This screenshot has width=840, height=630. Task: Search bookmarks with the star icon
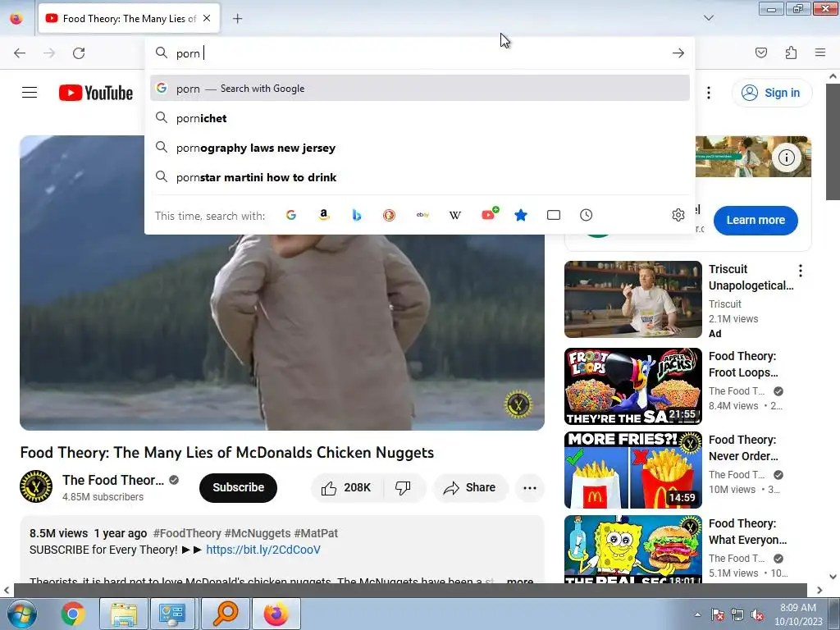pos(521,215)
